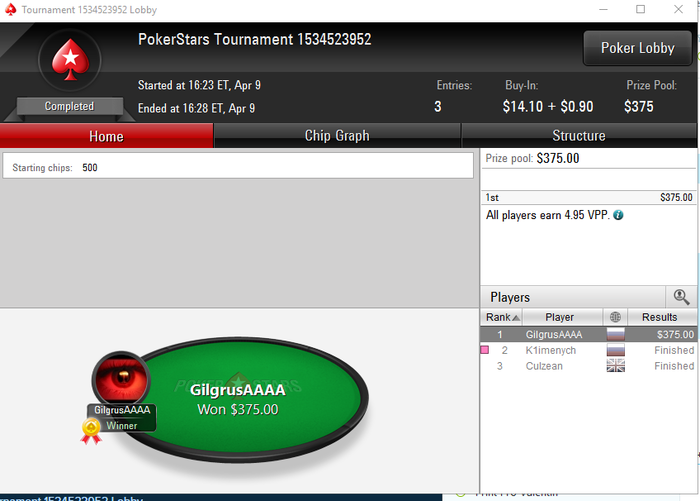The image size is (700, 501).
Task: Click the player search magnifier icon
Action: pos(681,297)
